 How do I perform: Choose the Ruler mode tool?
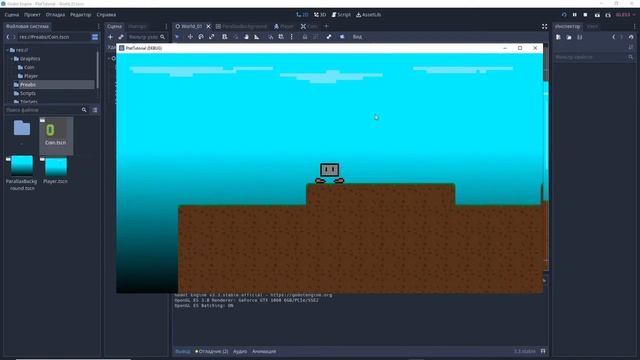[x=257, y=37]
